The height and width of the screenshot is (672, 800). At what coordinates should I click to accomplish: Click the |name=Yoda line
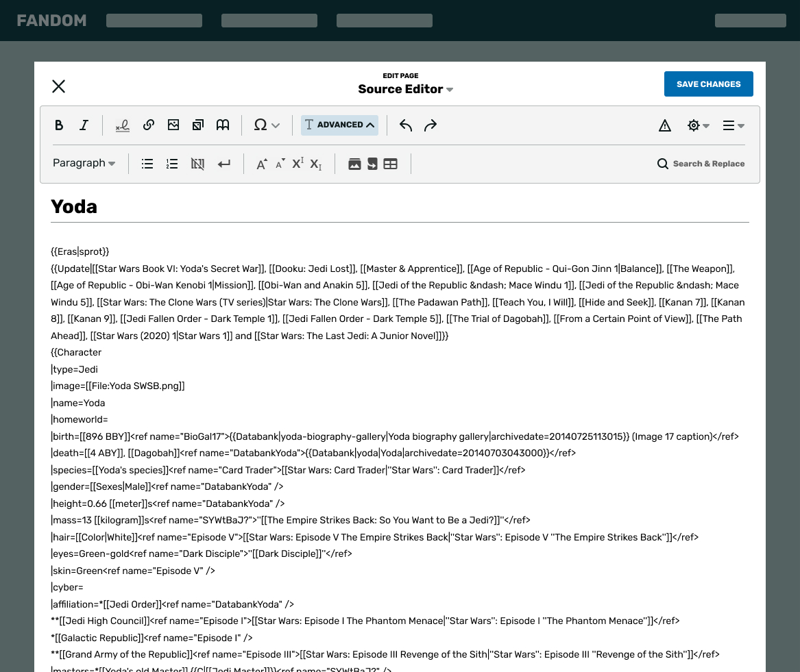[x=78, y=403]
